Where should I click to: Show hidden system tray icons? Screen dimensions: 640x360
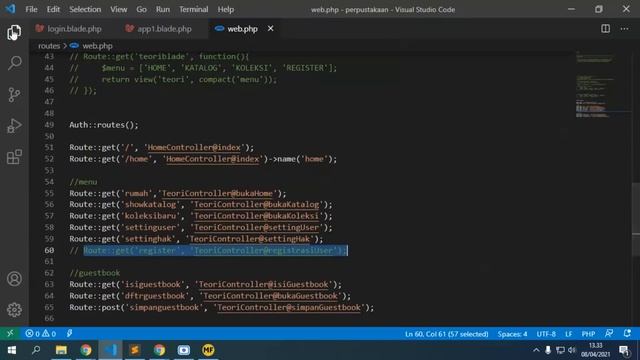[x=536, y=350]
